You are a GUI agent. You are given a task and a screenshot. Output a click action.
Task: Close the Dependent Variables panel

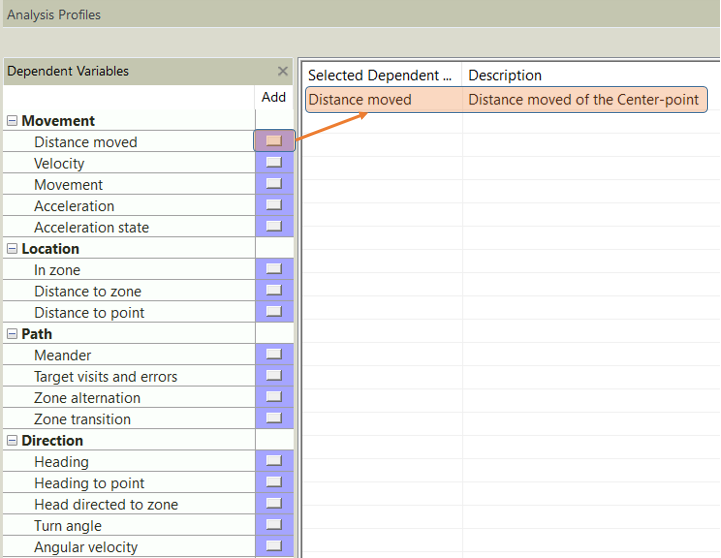coord(283,71)
